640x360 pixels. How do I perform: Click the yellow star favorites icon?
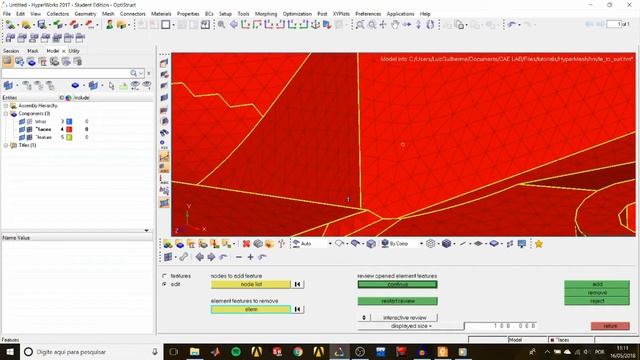pos(538,244)
